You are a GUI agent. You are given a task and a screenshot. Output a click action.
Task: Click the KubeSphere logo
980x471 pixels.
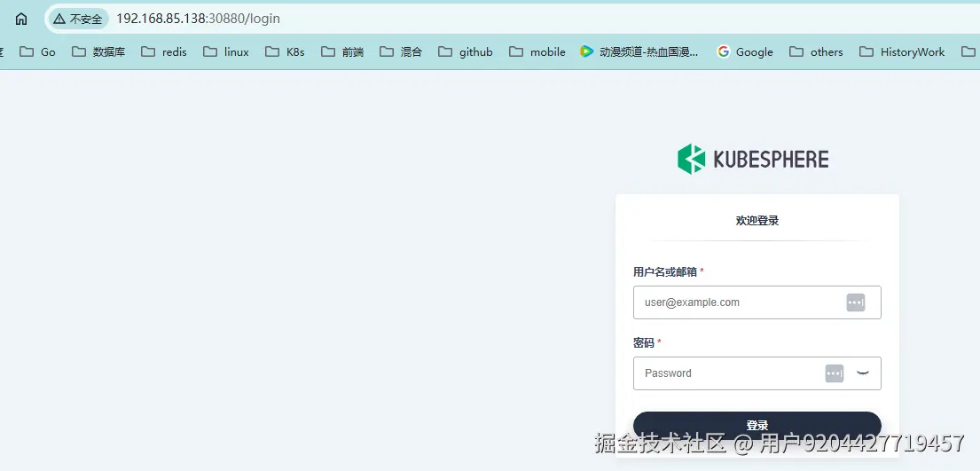[x=753, y=159]
